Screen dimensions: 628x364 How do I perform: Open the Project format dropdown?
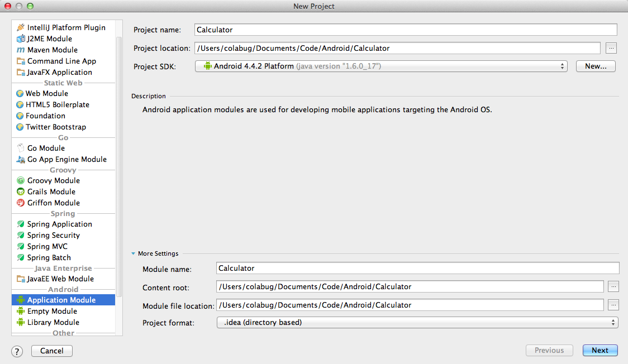[417, 322]
